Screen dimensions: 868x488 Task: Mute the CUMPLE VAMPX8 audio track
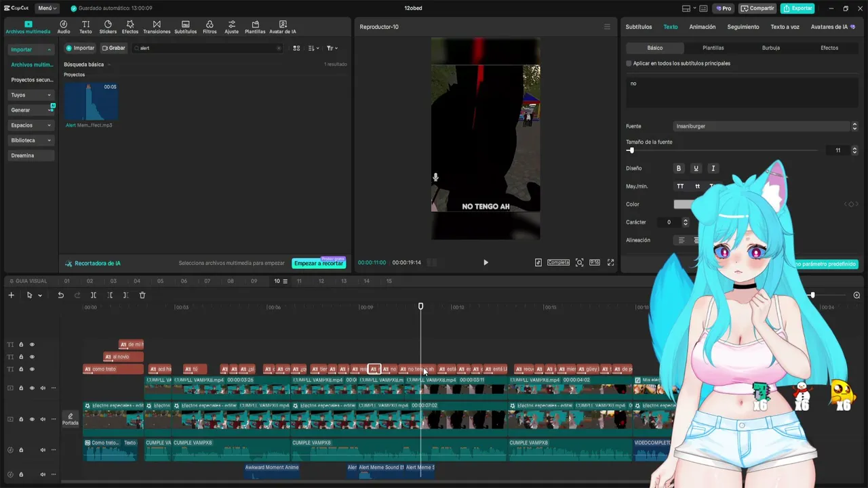(x=43, y=449)
